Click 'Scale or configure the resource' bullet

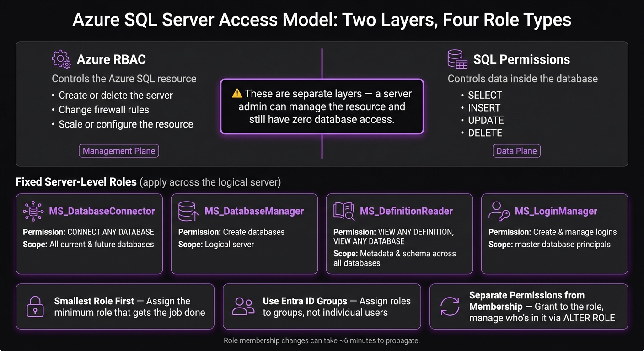click(126, 124)
